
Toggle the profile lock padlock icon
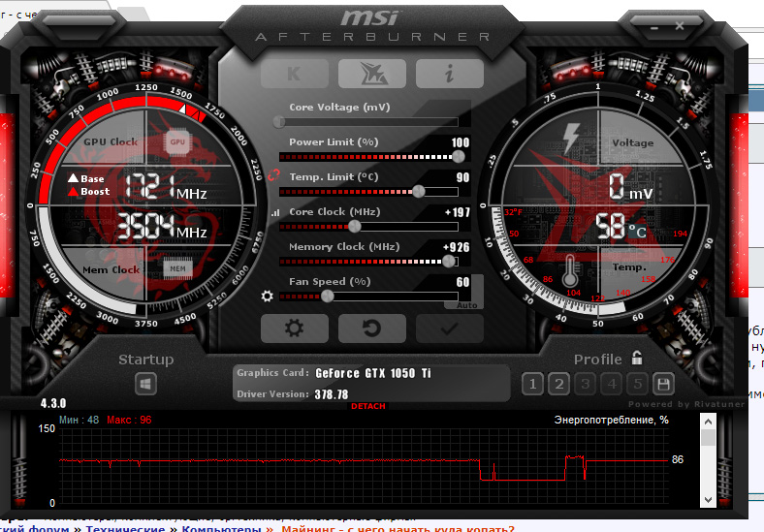coord(636,359)
